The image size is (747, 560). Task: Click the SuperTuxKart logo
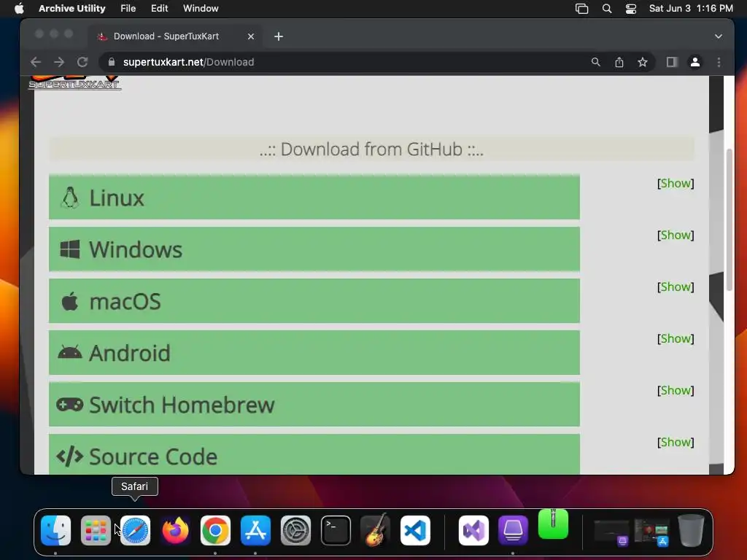(74, 83)
